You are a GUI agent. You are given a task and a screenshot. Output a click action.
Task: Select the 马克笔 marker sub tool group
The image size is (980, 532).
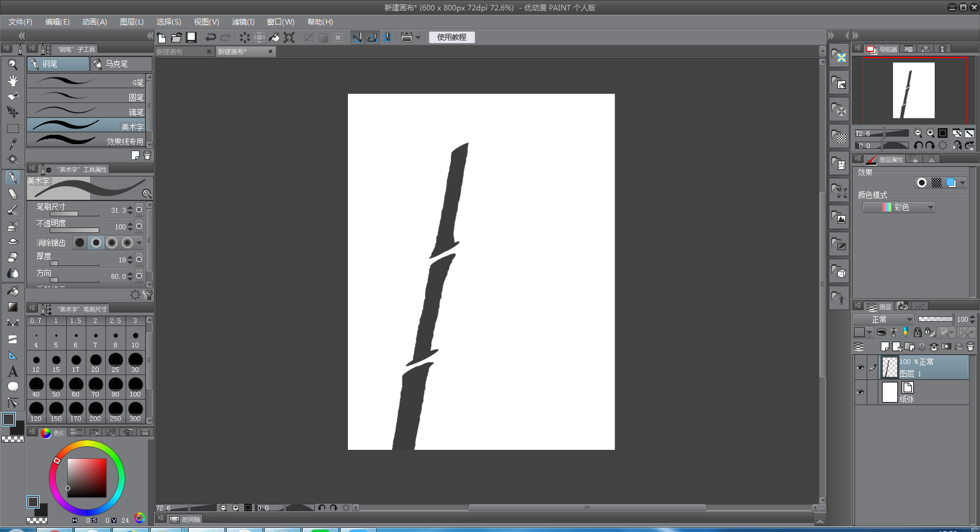121,64
